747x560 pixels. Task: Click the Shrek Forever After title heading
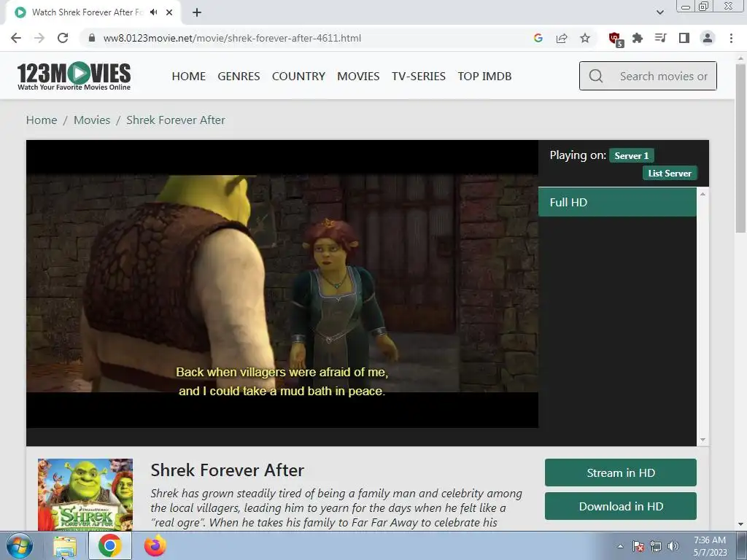point(228,470)
